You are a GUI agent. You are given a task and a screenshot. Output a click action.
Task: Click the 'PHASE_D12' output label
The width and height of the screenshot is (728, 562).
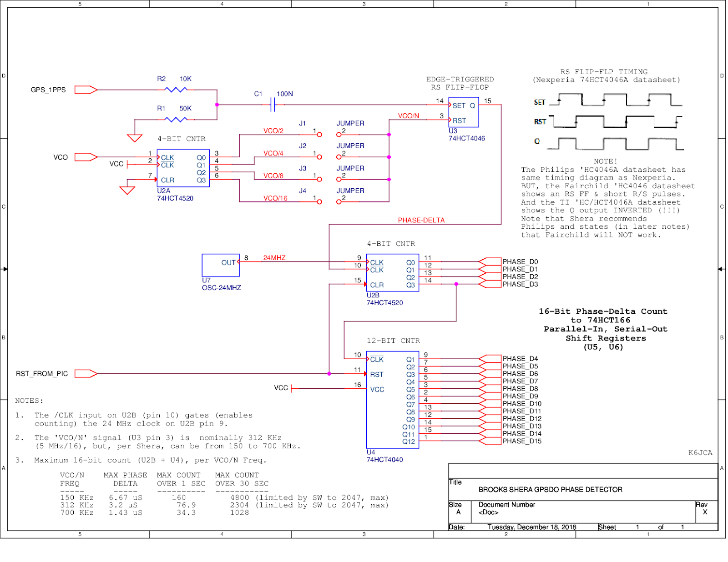point(522,419)
